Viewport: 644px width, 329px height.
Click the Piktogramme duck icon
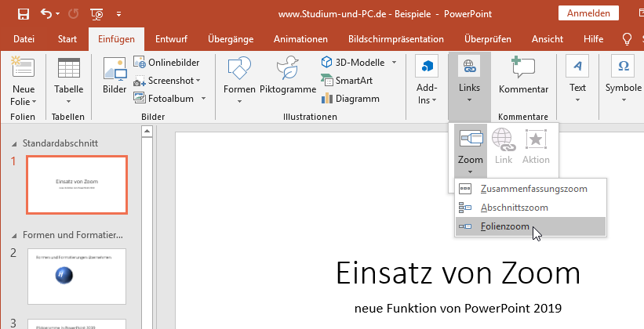pyautogui.click(x=288, y=74)
